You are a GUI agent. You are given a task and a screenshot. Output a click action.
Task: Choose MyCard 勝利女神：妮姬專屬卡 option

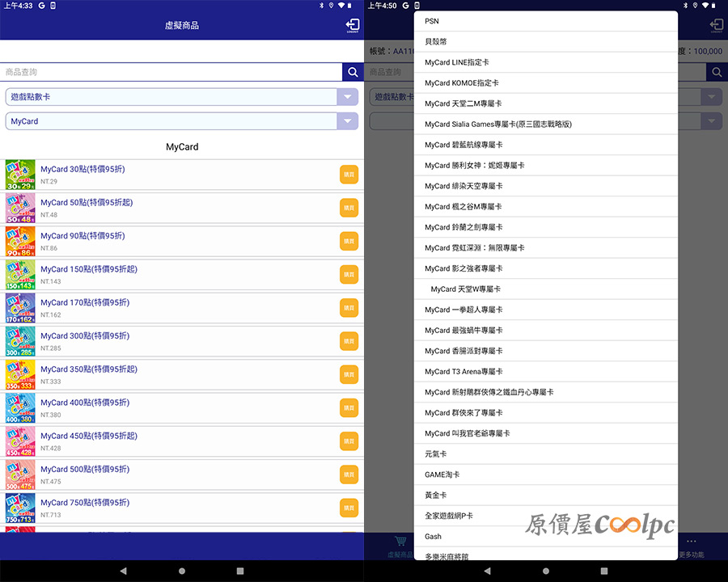pos(545,165)
